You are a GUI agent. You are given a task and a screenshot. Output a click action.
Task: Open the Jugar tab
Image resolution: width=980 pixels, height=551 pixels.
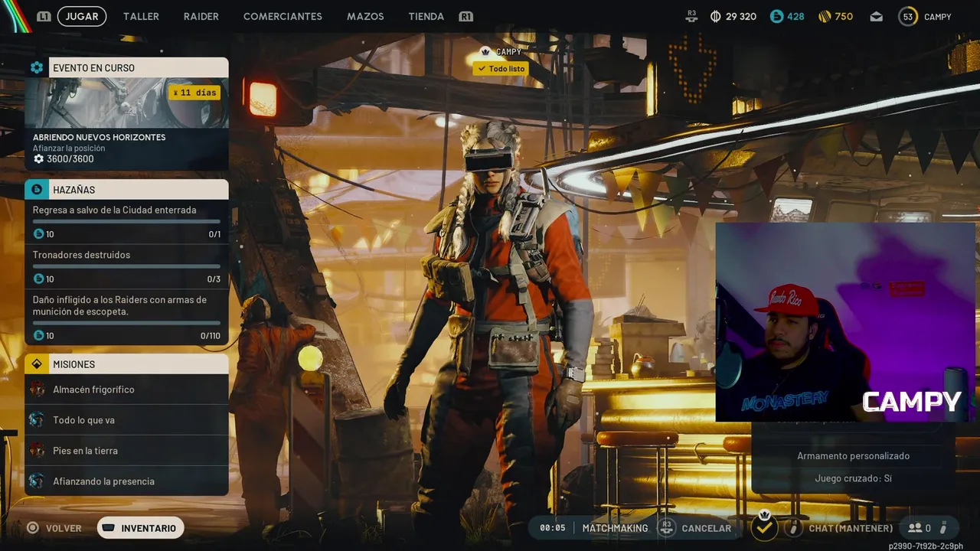82,16
